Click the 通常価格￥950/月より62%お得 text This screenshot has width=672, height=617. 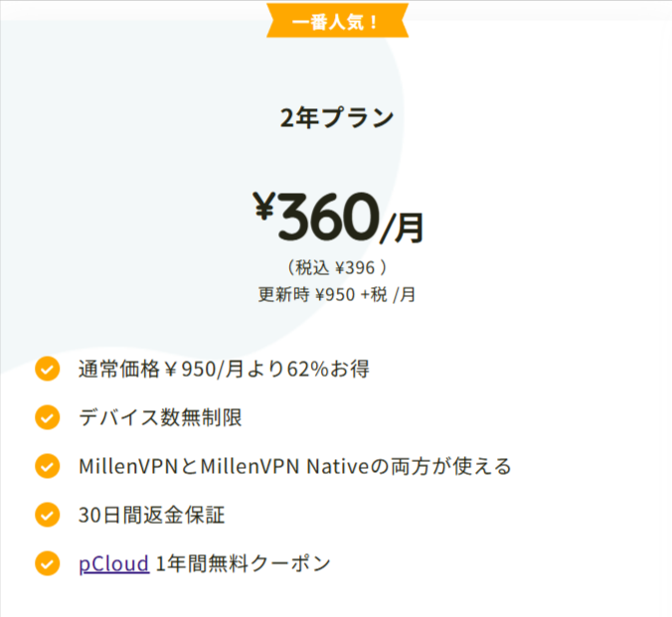tap(224, 369)
